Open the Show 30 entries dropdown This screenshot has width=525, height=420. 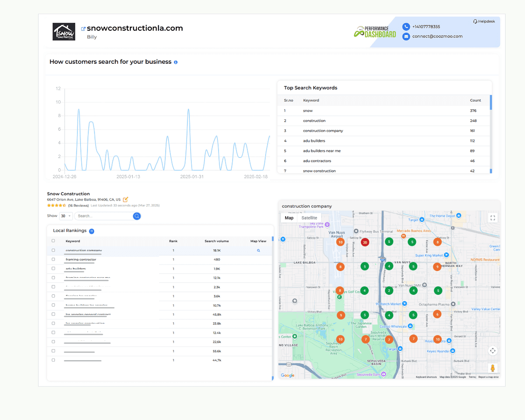click(66, 216)
